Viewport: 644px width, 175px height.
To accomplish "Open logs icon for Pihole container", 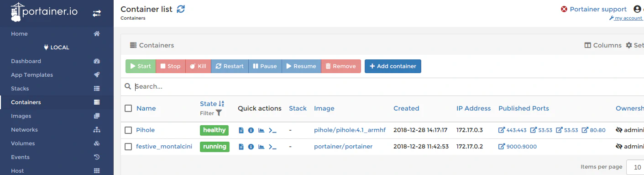I will pos(241,130).
